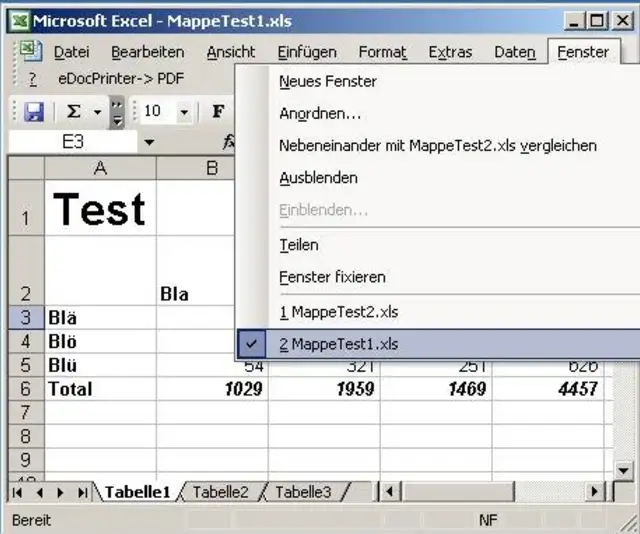Click the horizontal scrollbar thumb
Image resolution: width=640 pixels, height=534 pixels.
(x=458, y=492)
